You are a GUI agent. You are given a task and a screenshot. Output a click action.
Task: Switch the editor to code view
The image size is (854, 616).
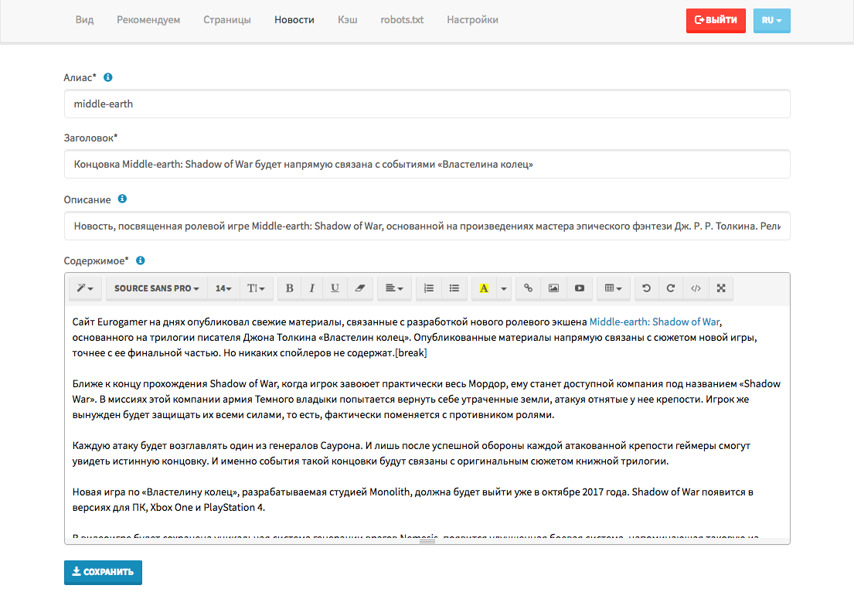point(696,288)
